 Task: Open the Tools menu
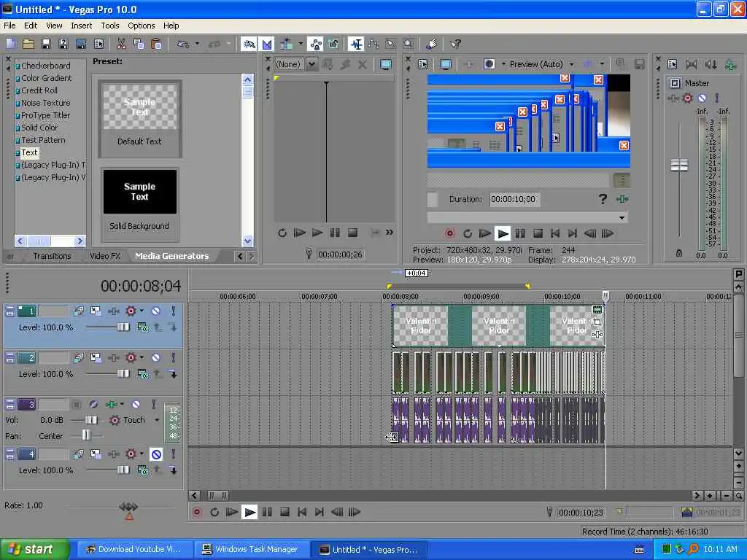[110, 26]
